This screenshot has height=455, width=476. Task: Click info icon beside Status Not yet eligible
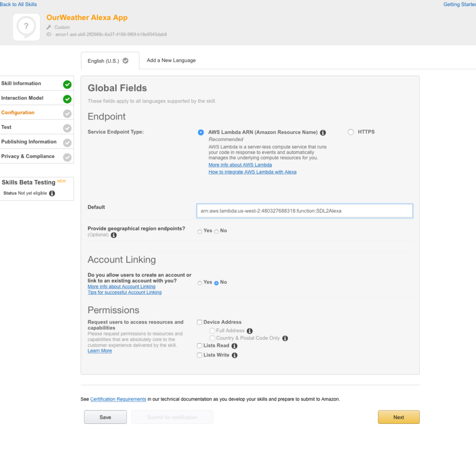[x=52, y=193]
